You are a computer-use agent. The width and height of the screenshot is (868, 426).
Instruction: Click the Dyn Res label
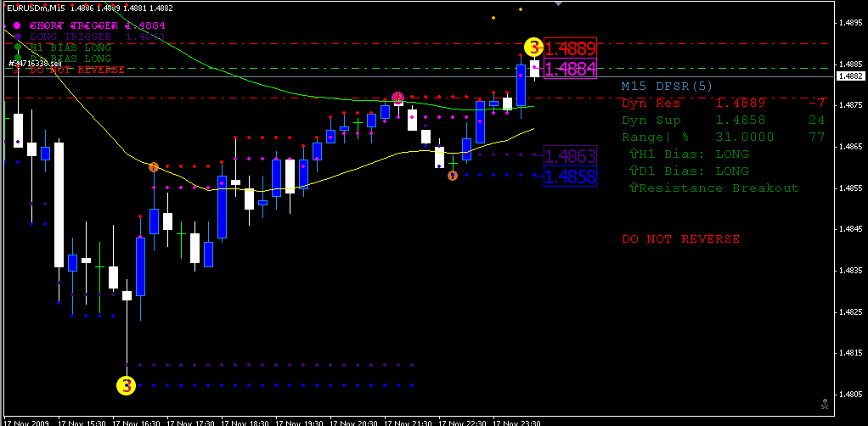pos(651,103)
